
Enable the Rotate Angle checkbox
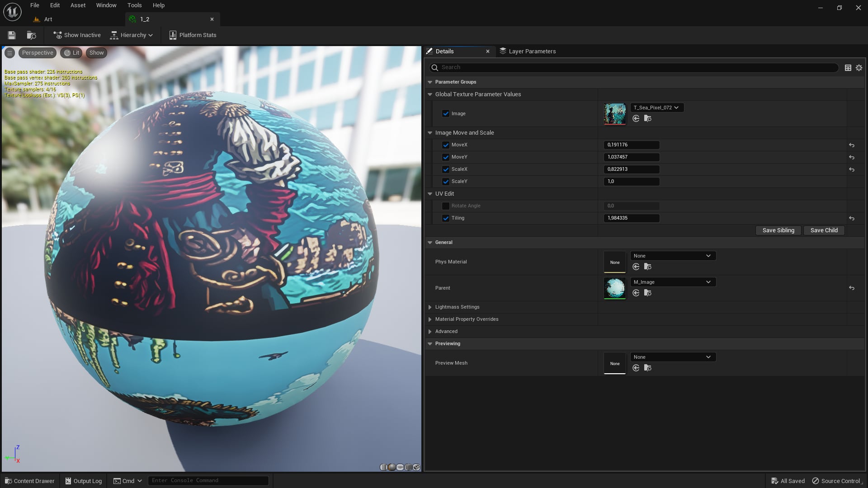(446, 206)
